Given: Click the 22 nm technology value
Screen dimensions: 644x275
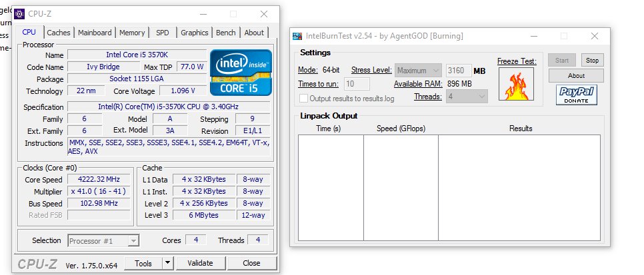Looking at the screenshot, I should 86,91.
